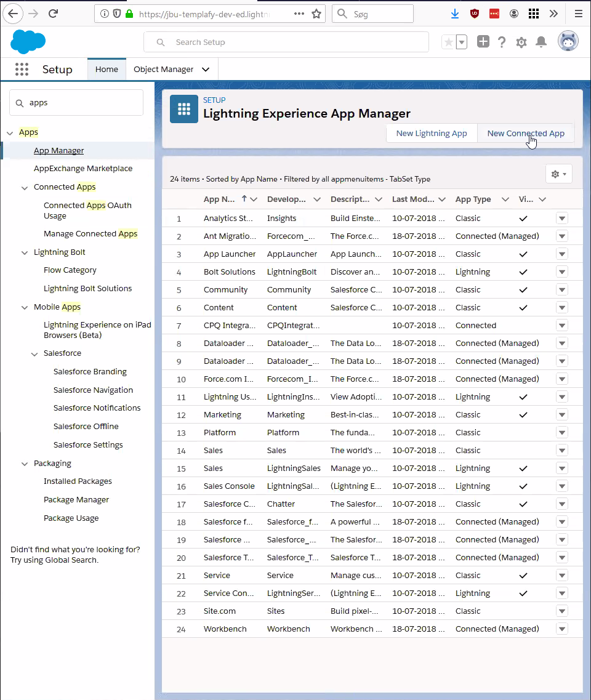The height and width of the screenshot is (700, 591).
Task: Open Salesforce Notifications settings
Action: (x=97, y=408)
